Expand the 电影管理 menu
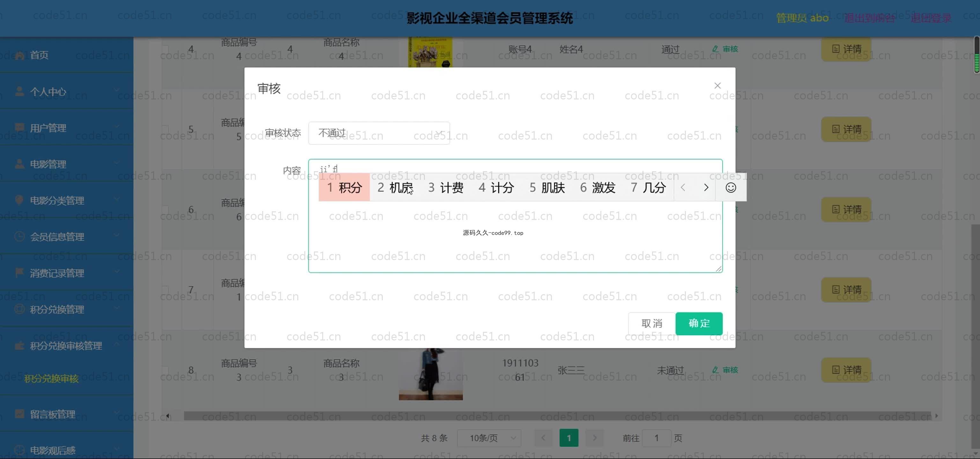 tap(67, 164)
